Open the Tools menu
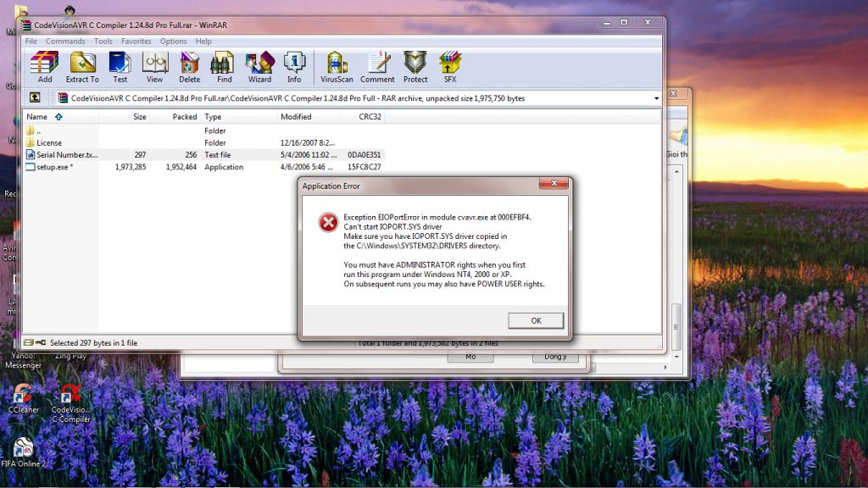The width and height of the screenshot is (868, 488). (103, 41)
